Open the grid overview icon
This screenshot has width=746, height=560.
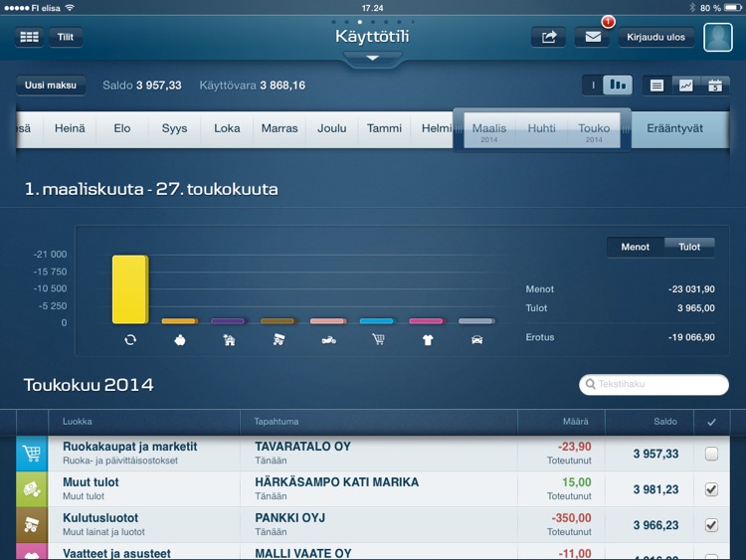coord(29,37)
